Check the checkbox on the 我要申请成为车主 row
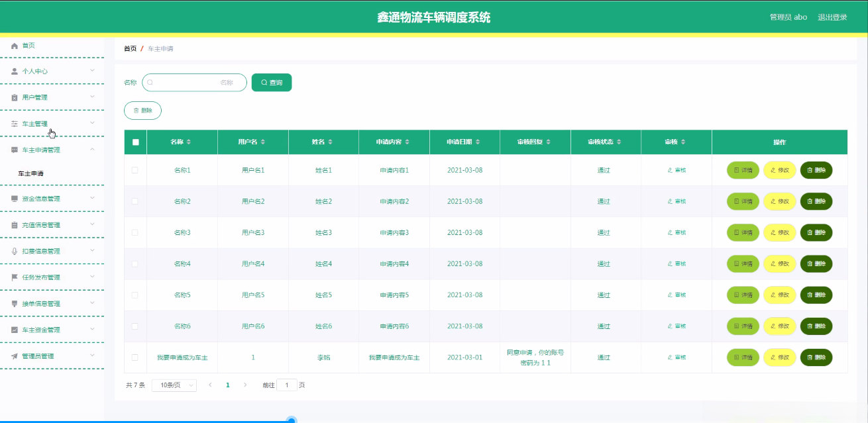The image size is (868, 423). point(135,357)
